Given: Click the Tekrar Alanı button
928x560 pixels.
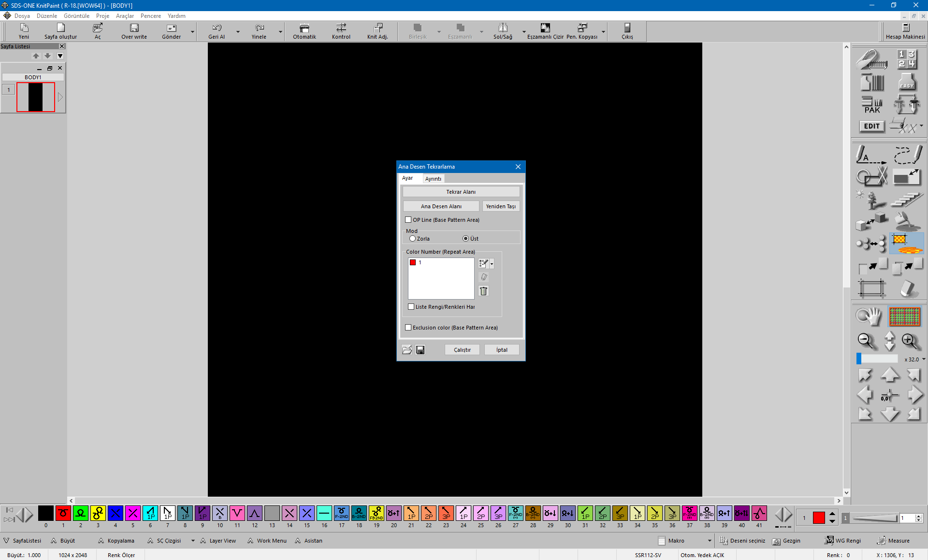Looking at the screenshot, I should [x=461, y=192].
